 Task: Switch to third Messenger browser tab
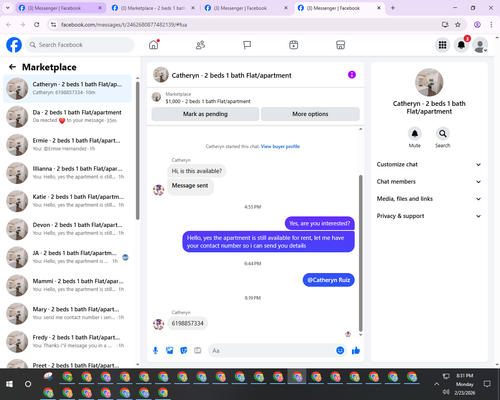coord(247,8)
